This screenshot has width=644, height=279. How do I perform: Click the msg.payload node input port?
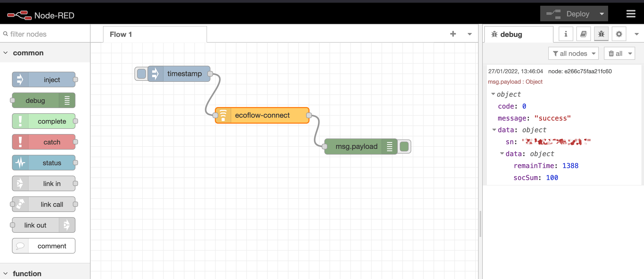click(325, 147)
